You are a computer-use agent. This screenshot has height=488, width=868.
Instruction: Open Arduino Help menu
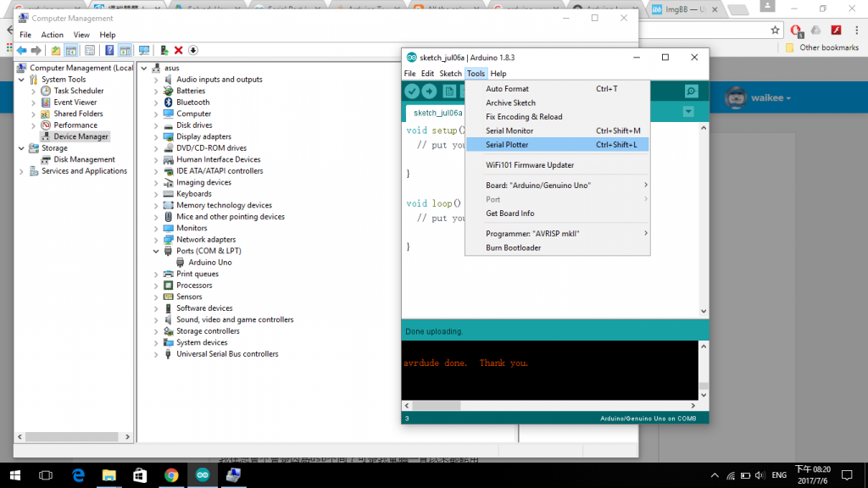click(498, 74)
